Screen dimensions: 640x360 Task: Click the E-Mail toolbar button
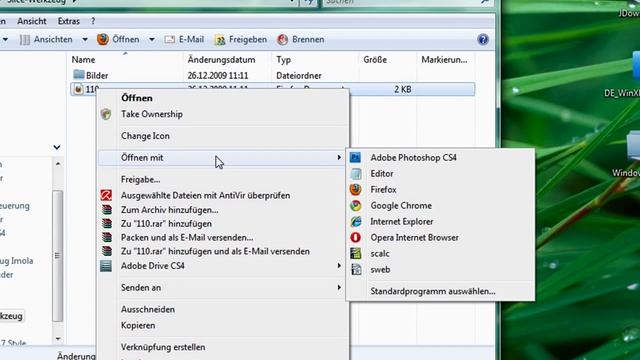point(184,40)
